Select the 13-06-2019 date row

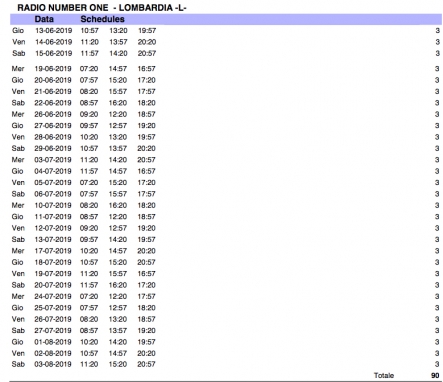point(226,31)
